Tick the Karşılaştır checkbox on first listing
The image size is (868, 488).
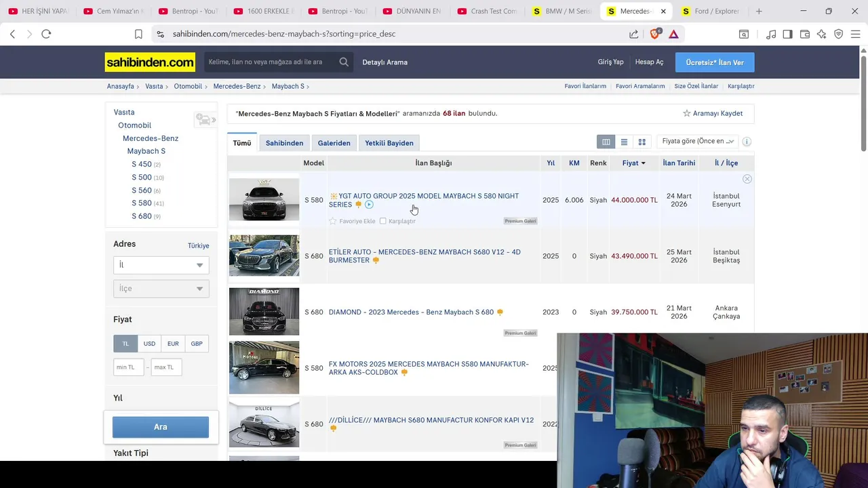coord(383,221)
